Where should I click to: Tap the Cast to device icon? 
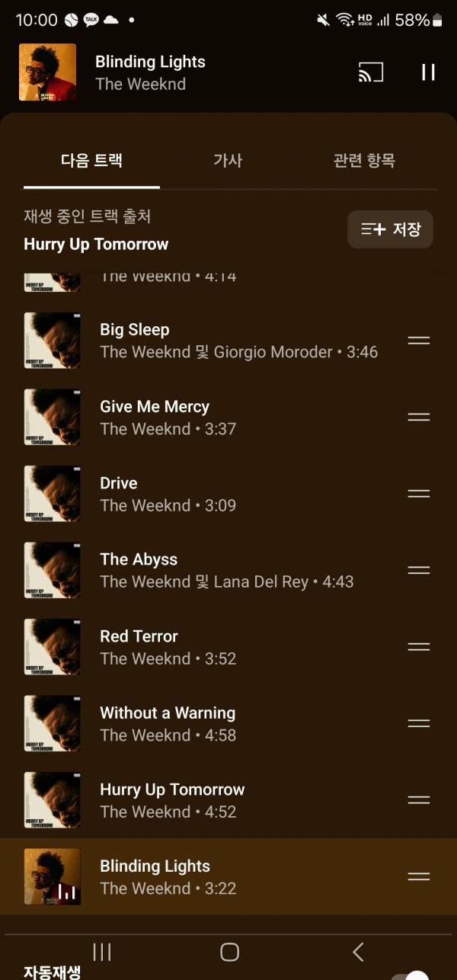coord(370,72)
